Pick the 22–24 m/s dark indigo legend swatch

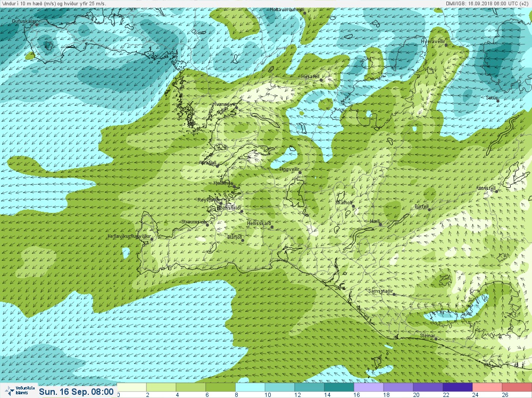point(458,387)
